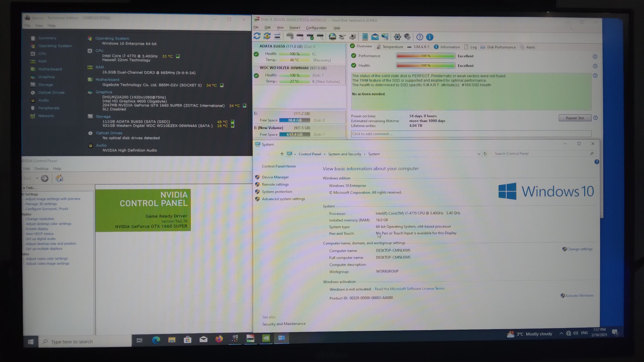Select Manage 3D settings in NVIDIA task tree

(41, 204)
